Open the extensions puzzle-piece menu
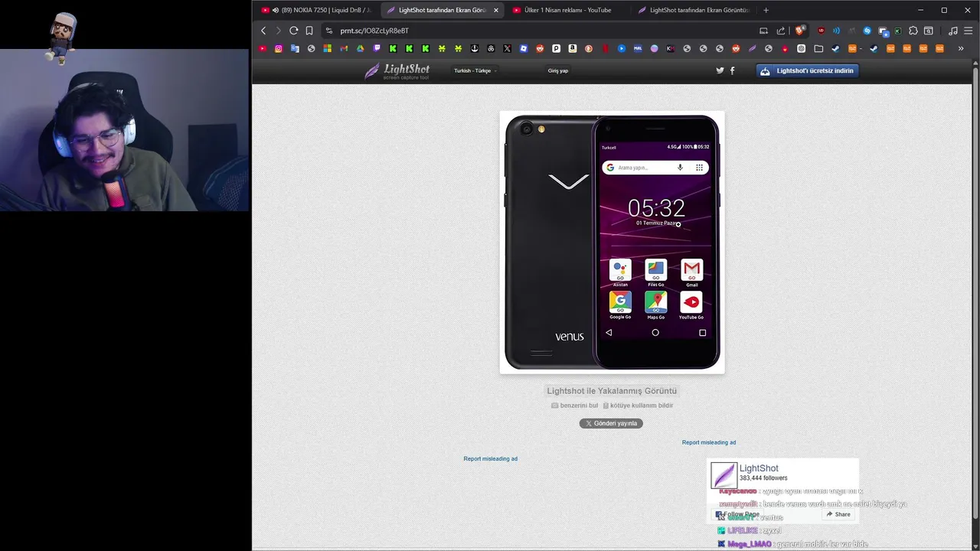This screenshot has height=551, width=980. (x=913, y=31)
